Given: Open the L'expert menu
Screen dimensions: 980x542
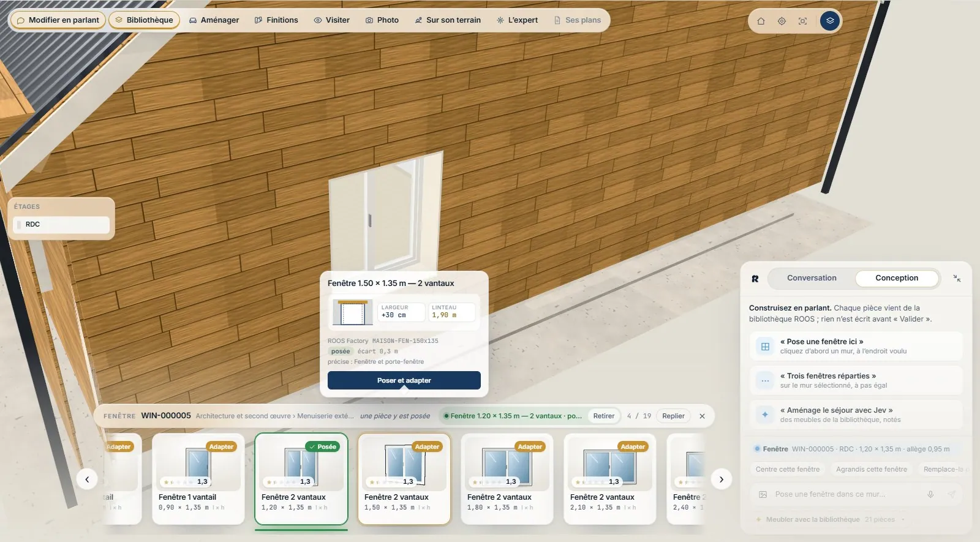Looking at the screenshot, I should 518,20.
